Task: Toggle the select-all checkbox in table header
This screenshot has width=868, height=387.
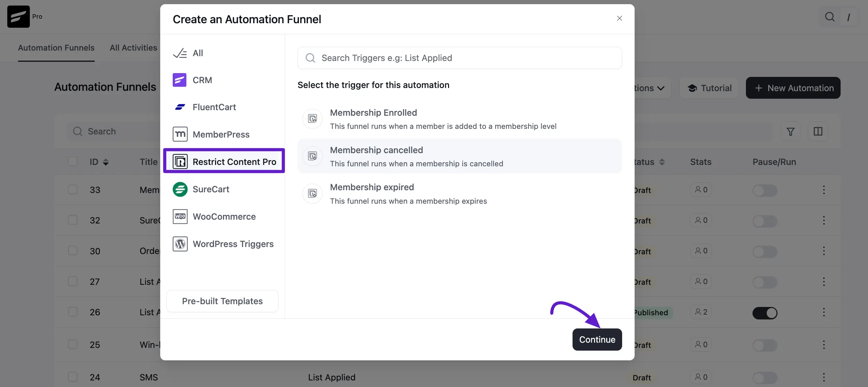Action: [x=73, y=161]
